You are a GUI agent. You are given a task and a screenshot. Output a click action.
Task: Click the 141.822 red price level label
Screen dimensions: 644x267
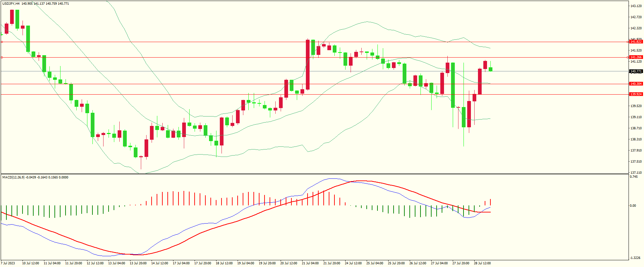pyautogui.click(x=636, y=42)
